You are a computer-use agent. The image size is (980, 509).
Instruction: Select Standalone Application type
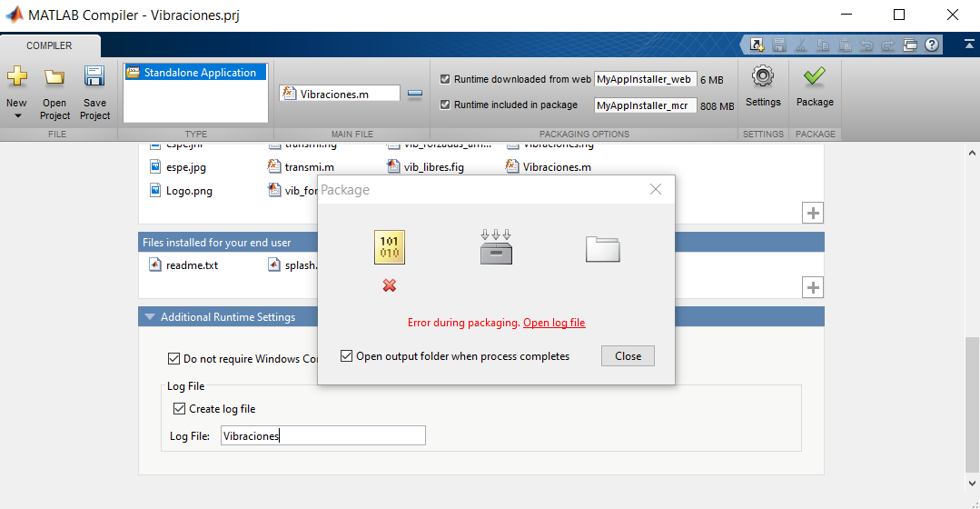click(x=195, y=73)
